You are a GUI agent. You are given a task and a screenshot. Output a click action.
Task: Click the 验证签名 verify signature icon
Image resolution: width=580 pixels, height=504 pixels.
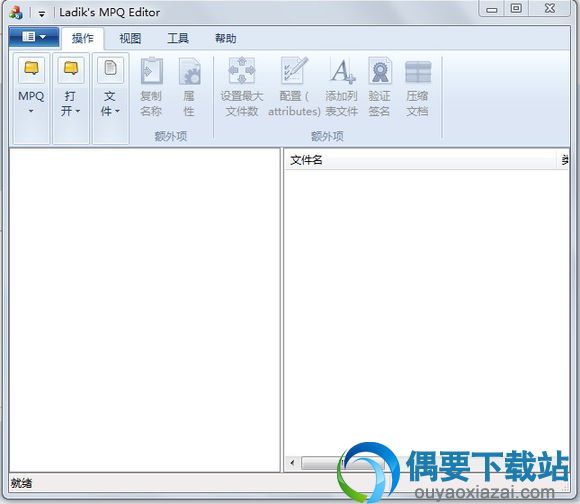tap(380, 70)
